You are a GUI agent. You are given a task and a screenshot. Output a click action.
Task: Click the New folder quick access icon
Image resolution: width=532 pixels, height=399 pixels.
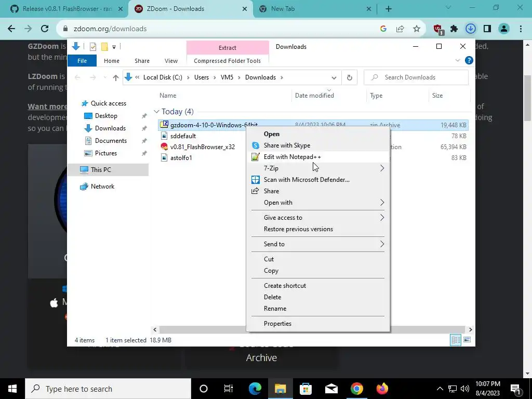(104, 47)
